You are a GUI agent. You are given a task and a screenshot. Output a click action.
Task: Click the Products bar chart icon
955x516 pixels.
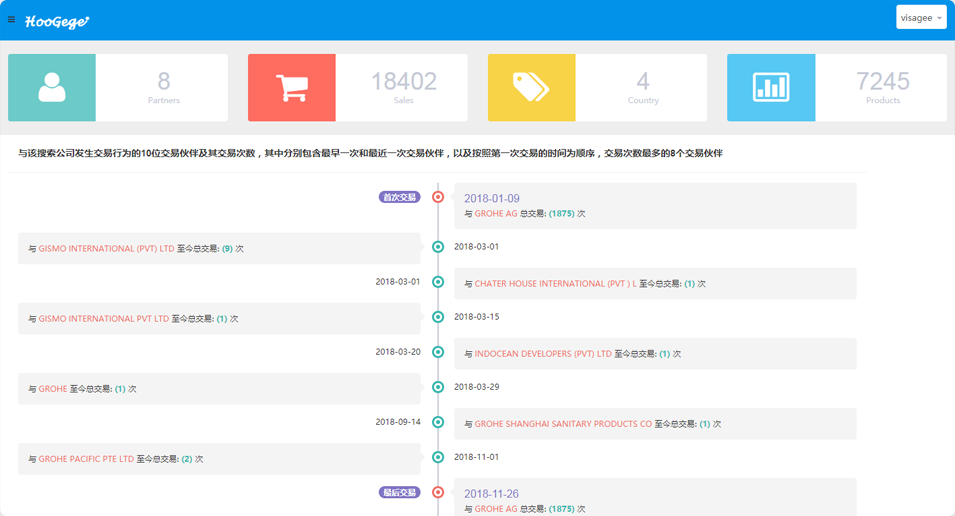771,87
